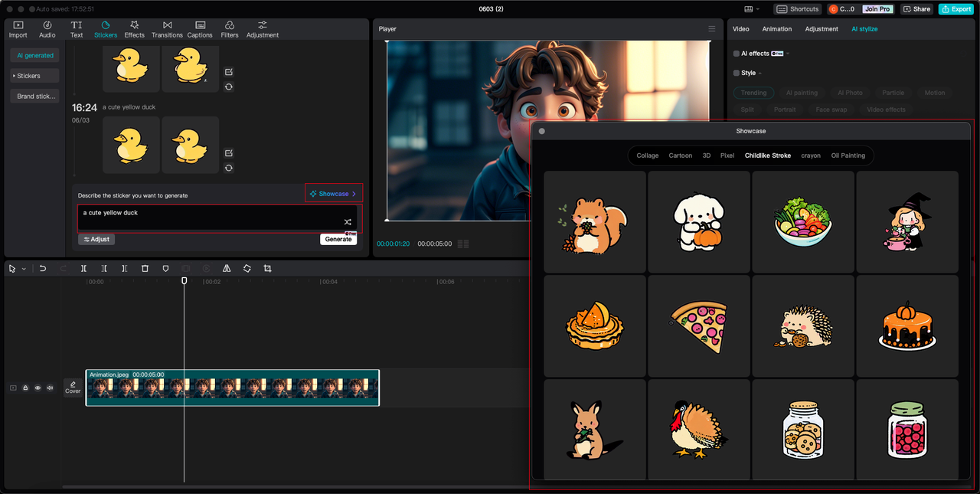
Task: Collapse the Style section arrow
Action: 760,74
